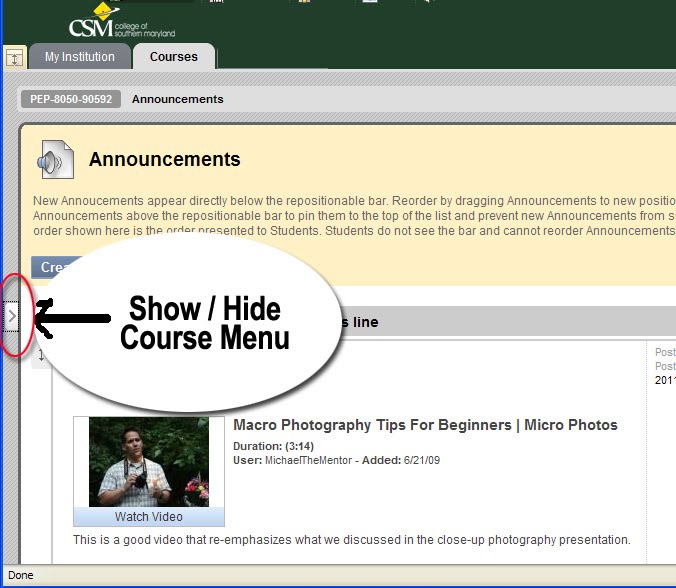The width and height of the screenshot is (676, 588).
Task: Select the Announcements page heading
Action: (x=165, y=159)
